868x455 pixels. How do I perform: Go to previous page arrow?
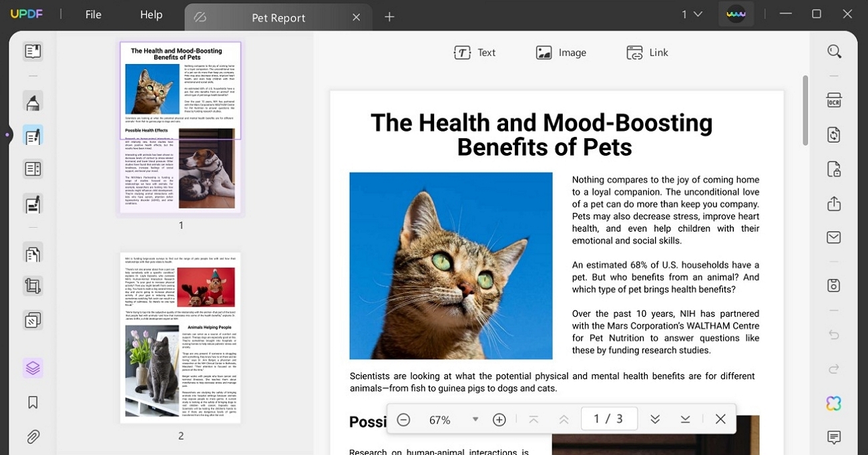564,420
